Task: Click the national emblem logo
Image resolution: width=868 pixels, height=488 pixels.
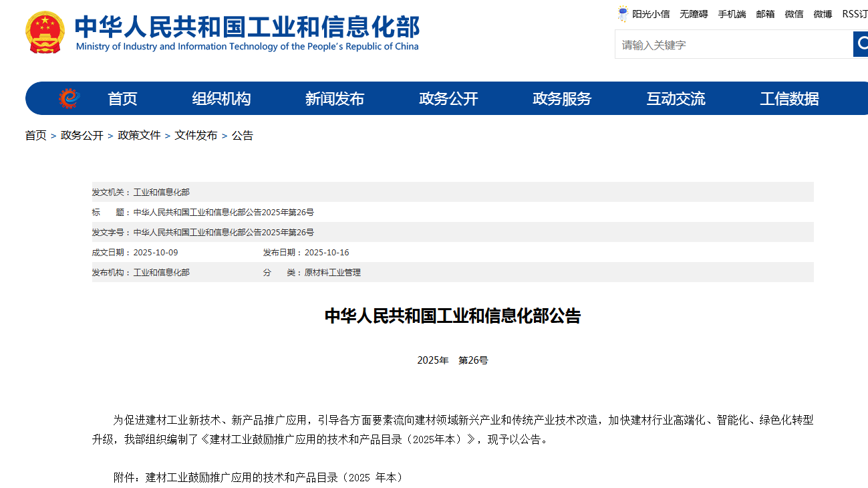Action: pyautogui.click(x=45, y=32)
